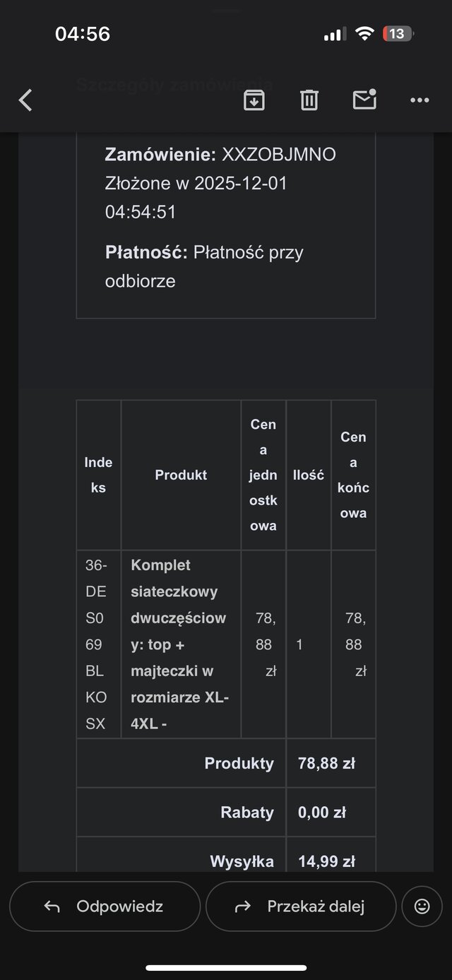Tap the Odpowiedz reply button
Image resolution: width=452 pixels, height=980 pixels.
point(105,907)
